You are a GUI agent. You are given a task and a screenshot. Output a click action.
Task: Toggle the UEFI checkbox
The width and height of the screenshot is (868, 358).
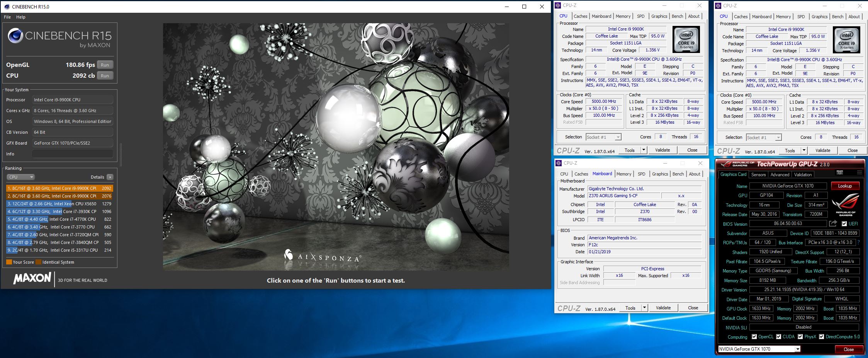point(844,224)
